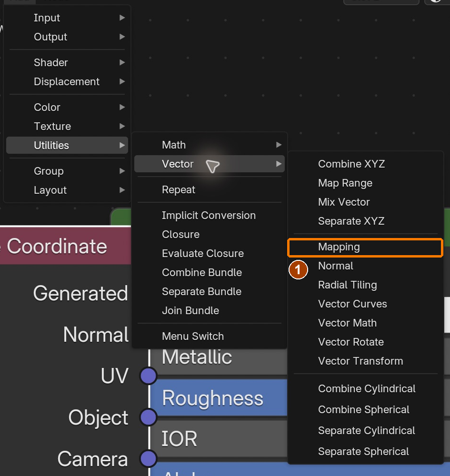
Task: Add a Combine Spherical node
Action: coord(366,410)
